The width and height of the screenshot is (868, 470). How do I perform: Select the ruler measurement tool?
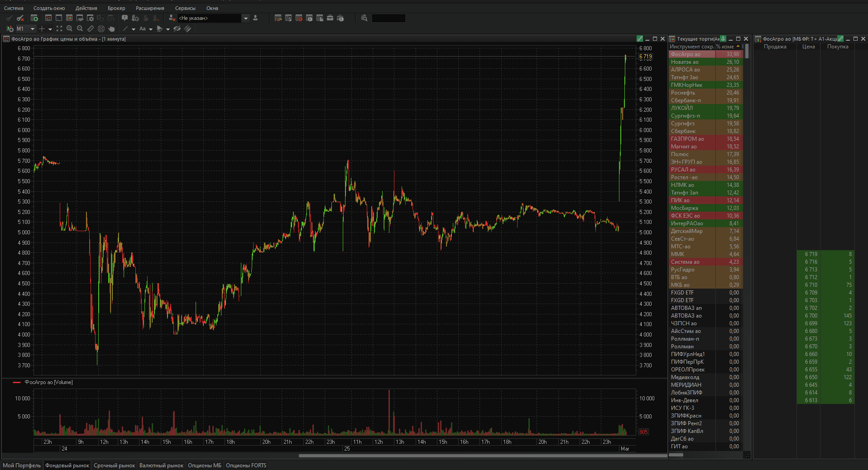[91, 28]
